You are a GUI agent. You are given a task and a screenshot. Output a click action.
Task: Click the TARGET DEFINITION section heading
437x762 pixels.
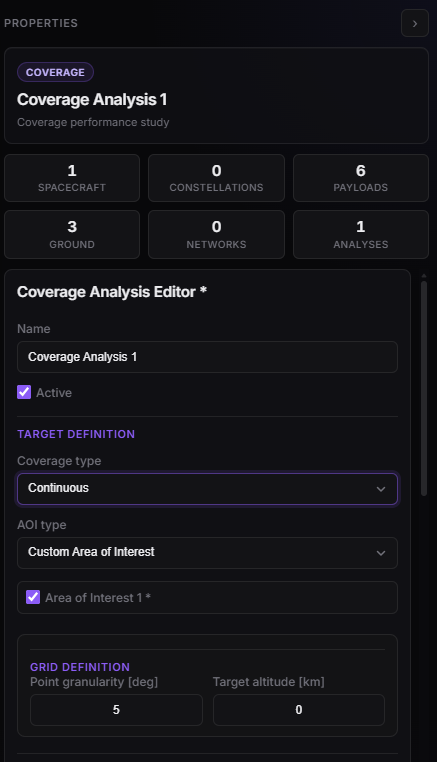[76, 434]
